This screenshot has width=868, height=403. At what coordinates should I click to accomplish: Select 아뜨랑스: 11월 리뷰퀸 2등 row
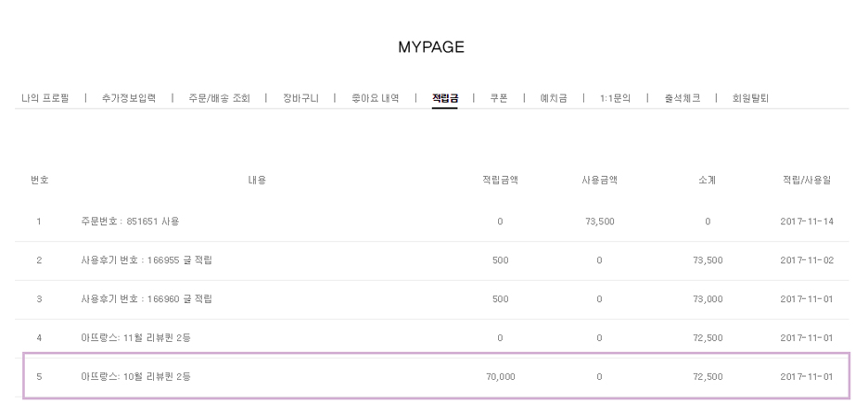[136, 338]
